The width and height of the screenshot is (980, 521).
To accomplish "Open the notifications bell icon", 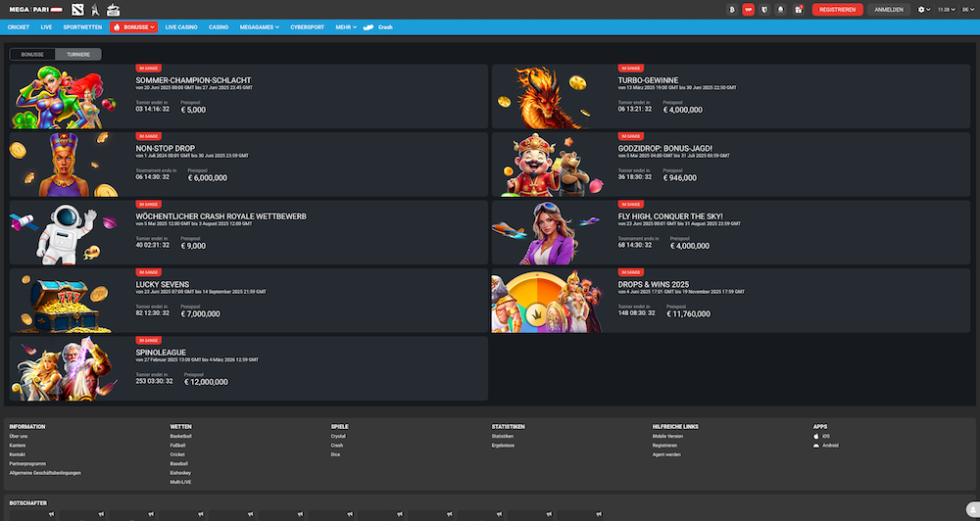I will click(x=781, y=10).
